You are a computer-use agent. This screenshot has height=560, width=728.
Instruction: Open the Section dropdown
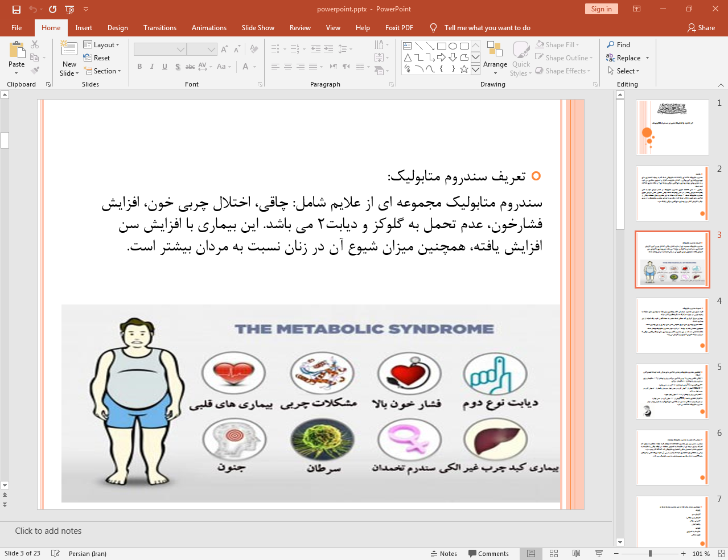coord(102,71)
